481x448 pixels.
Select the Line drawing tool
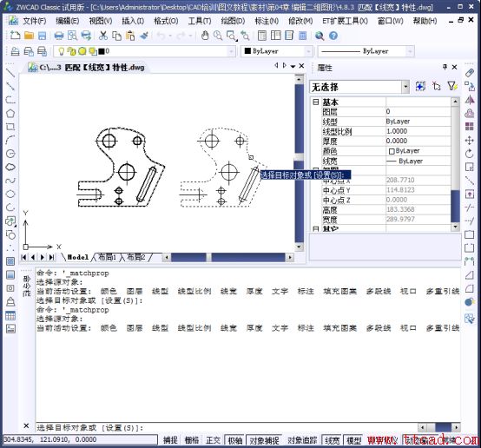click(10, 72)
